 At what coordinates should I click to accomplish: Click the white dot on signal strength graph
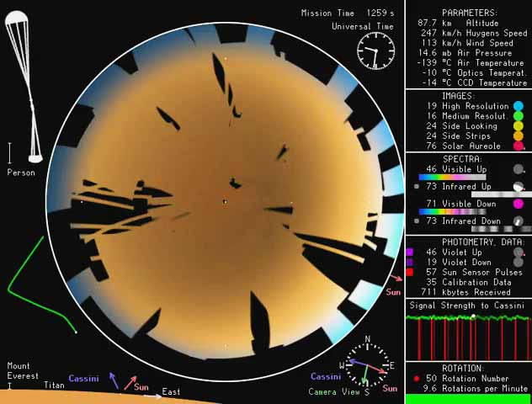coord(473,316)
